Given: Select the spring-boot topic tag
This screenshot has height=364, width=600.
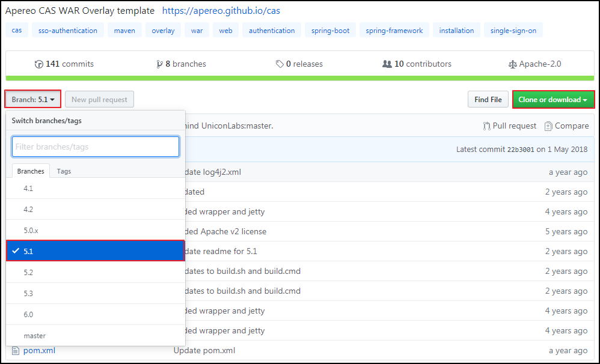Looking at the screenshot, I should tap(330, 30).
